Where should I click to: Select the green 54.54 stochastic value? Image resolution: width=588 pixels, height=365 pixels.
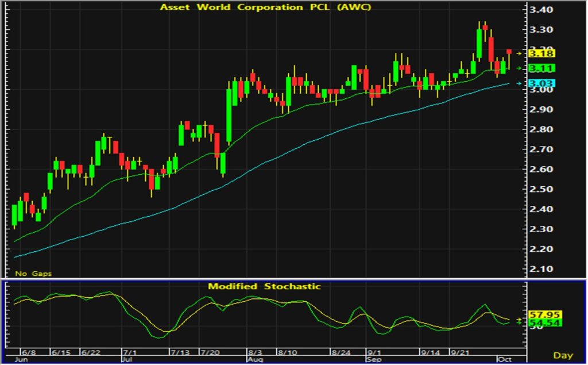[545, 323]
